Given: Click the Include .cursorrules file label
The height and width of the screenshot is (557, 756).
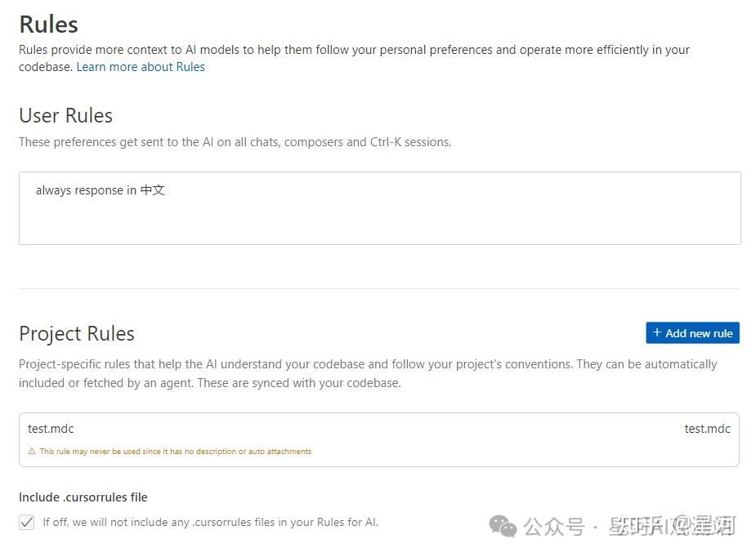Looking at the screenshot, I should coord(83,497).
